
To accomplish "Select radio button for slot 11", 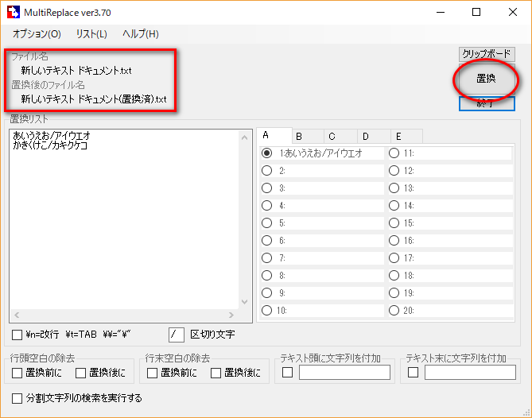I will 394,153.
